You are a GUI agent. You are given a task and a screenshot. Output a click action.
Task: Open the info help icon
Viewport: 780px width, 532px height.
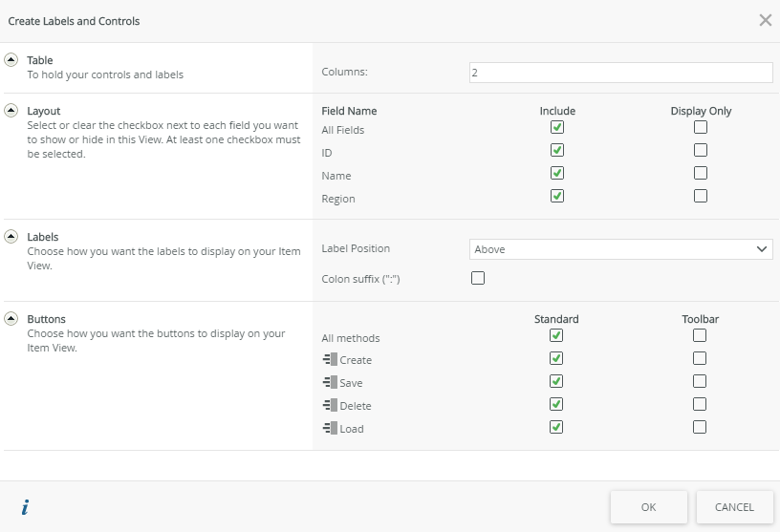(25, 507)
